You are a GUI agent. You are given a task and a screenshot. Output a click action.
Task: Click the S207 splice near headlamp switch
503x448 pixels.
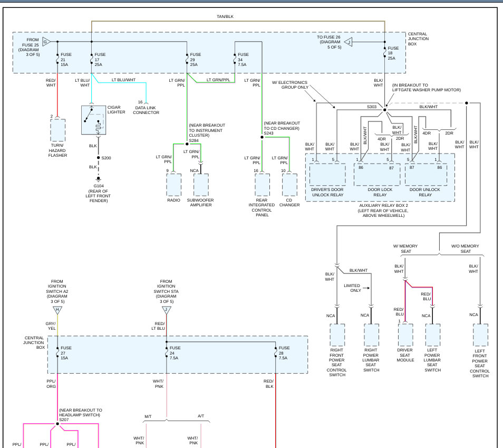[57, 424]
